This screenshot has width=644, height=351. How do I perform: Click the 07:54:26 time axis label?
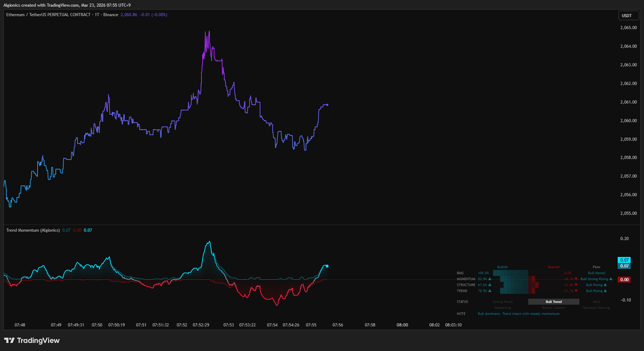[291, 325]
